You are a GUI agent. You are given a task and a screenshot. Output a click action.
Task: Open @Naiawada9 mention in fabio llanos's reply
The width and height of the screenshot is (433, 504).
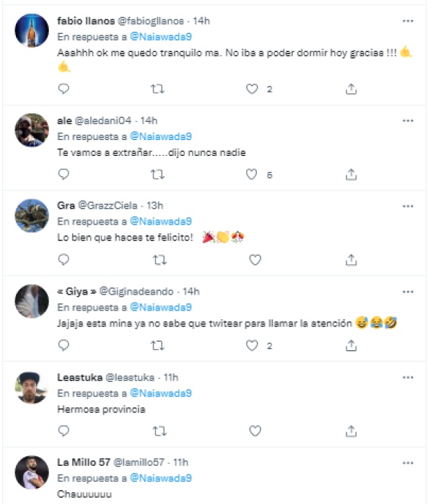coord(160,37)
